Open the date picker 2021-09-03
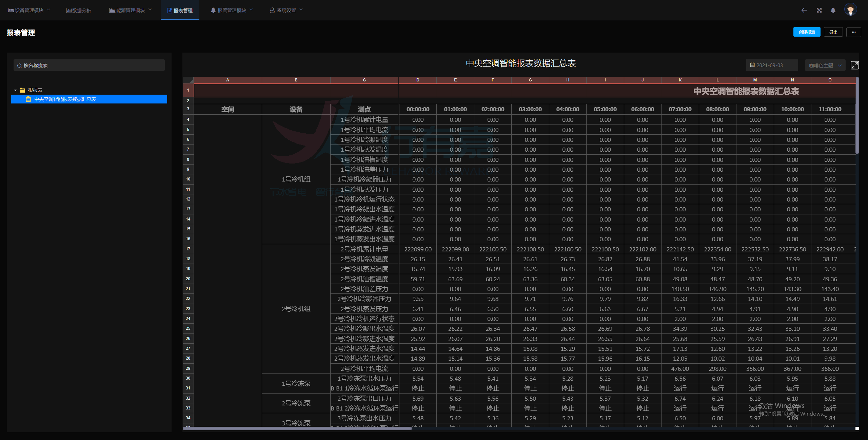This screenshot has width=868, height=440. (772, 65)
